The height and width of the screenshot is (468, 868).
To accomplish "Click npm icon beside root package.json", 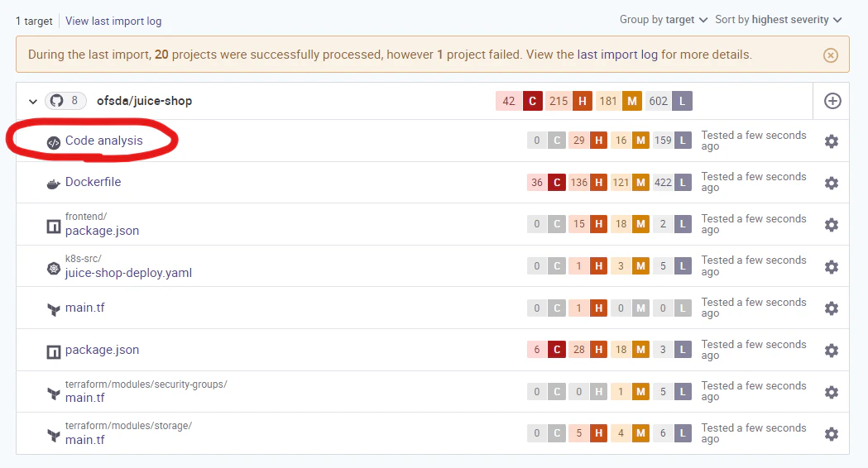I will pyautogui.click(x=53, y=352).
